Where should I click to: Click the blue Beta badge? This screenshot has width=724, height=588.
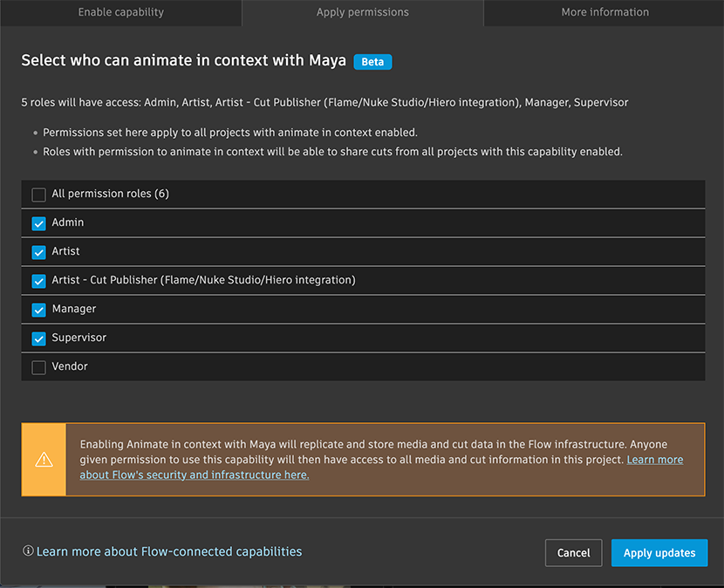372,62
